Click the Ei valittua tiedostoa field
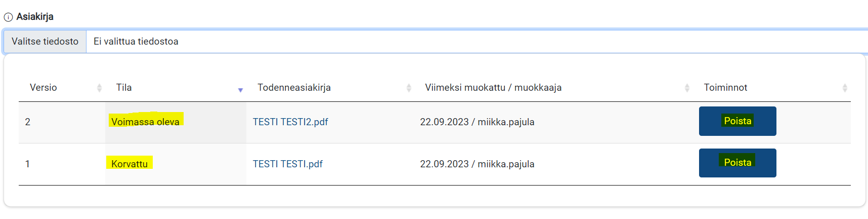Screen dimensions: 868x219 [x=477, y=42]
